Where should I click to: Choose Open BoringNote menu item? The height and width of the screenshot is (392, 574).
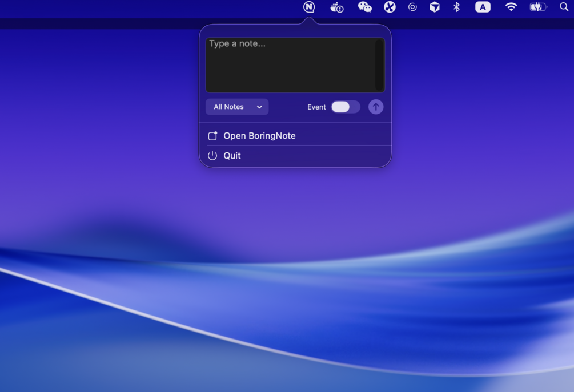pyautogui.click(x=295, y=136)
